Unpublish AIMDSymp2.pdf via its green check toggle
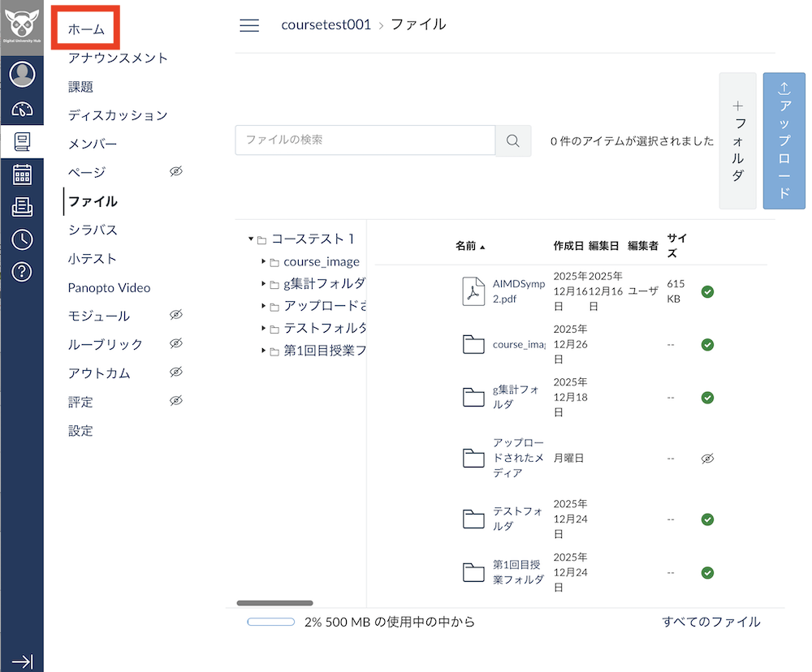 [706, 291]
